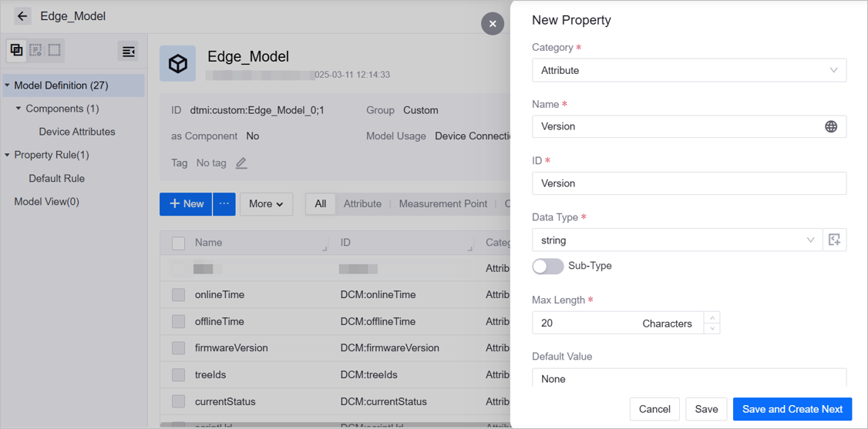Increase Max Length with up stepper

point(712,317)
